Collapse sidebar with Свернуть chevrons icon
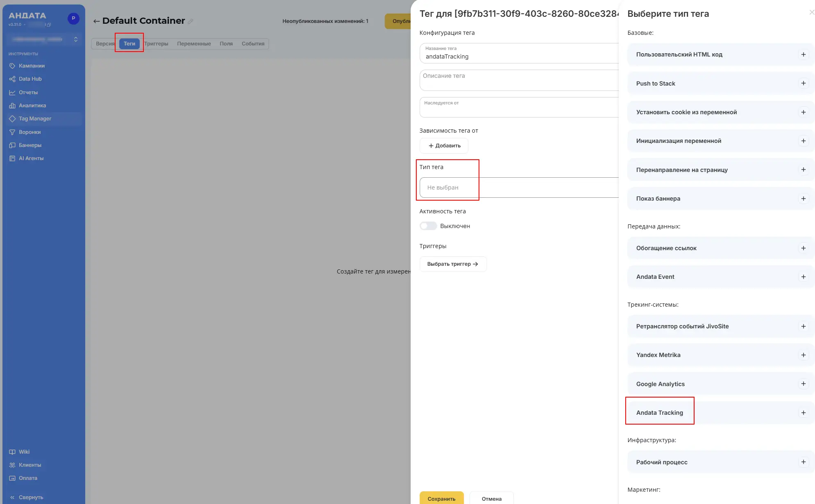This screenshot has height=504, width=815. click(12, 497)
